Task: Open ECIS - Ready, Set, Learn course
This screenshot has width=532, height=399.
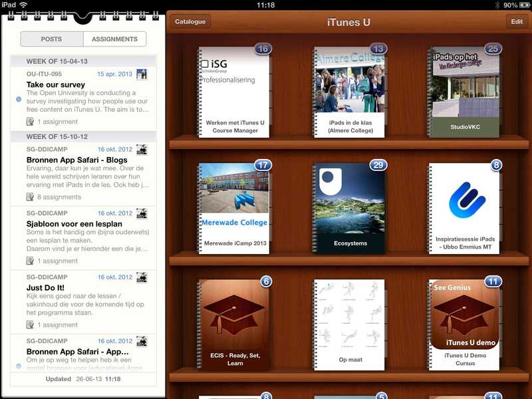Action: [234, 325]
